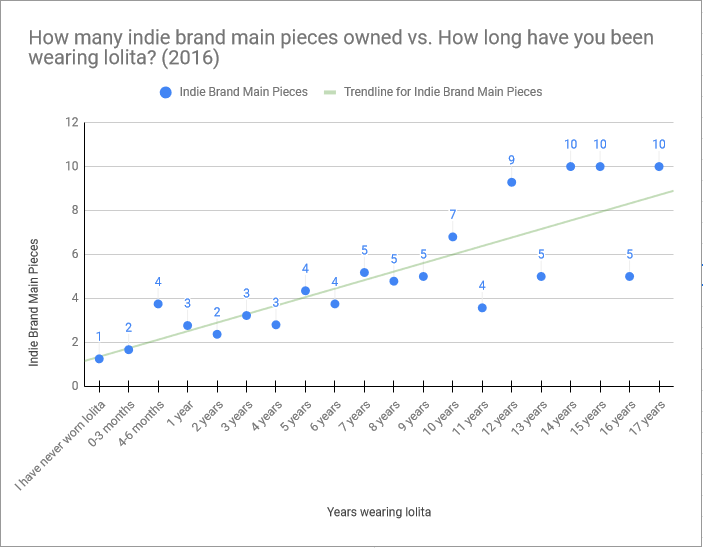703x548 pixels.
Task: Select the Indie Brand Main Pieces legend label
Action: pos(242,92)
